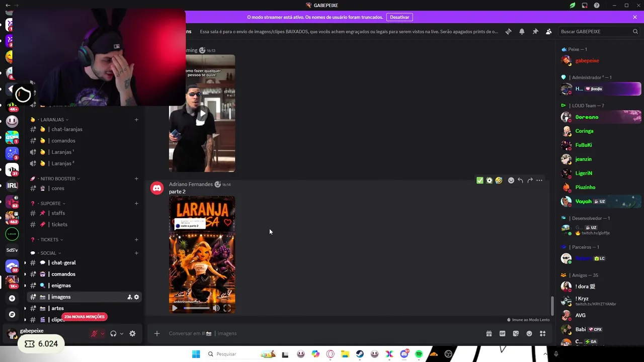This screenshot has height=362, width=644.
Task: Open the gift icon in message bar
Action: (489, 333)
